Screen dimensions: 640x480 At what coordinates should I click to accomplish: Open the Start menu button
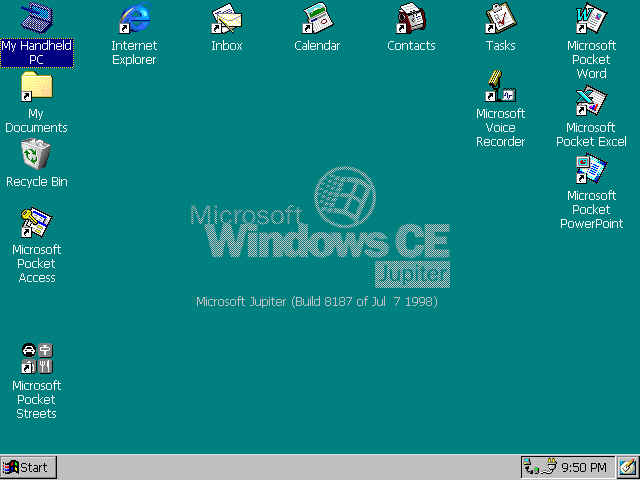28,467
